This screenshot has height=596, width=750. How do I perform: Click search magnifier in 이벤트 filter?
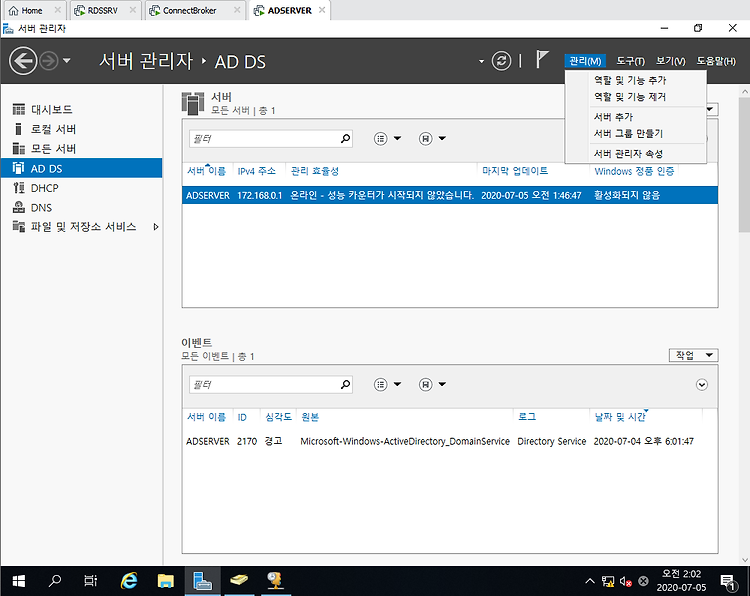tap(345, 385)
